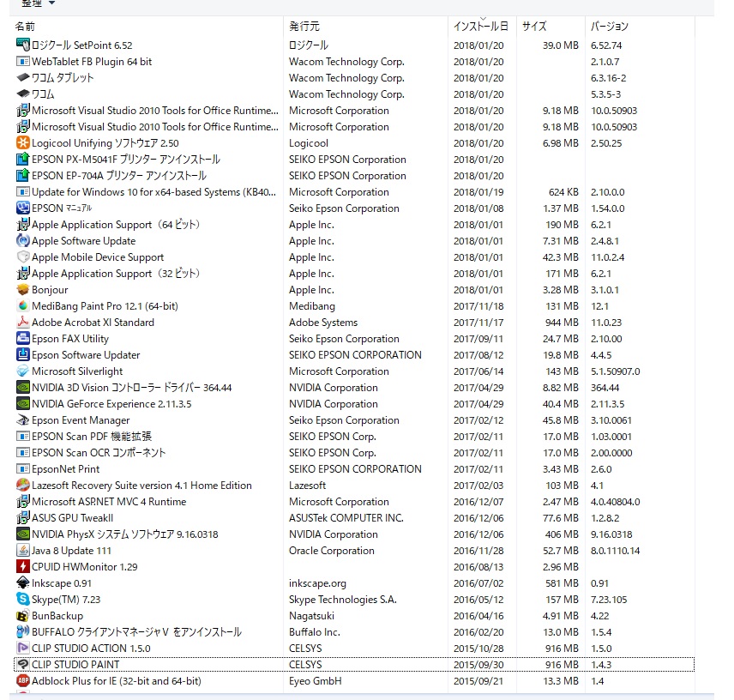This screenshot has width=734, height=700.
Task: Select EPSON Scan OCR コンポーネント entry
Action: (x=354, y=453)
